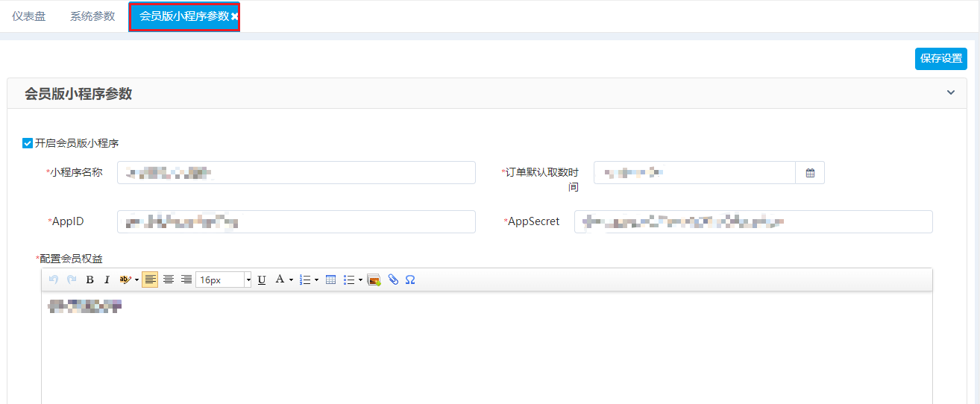This screenshot has height=404, width=980.
Task: Click the 保存设置 button
Action: point(941,58)
